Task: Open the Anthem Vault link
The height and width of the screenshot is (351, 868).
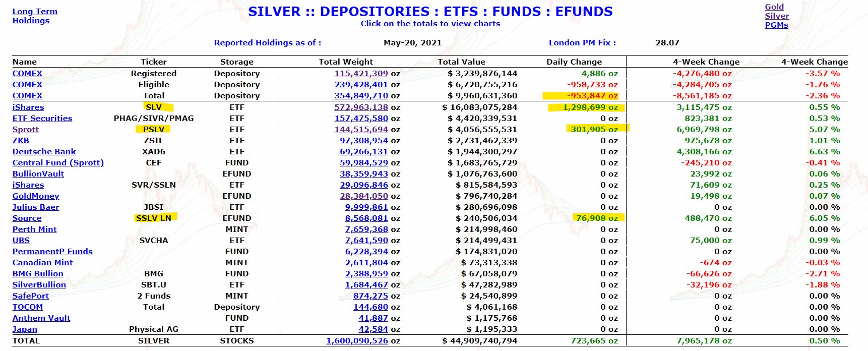Action: (x=41, y=318)
